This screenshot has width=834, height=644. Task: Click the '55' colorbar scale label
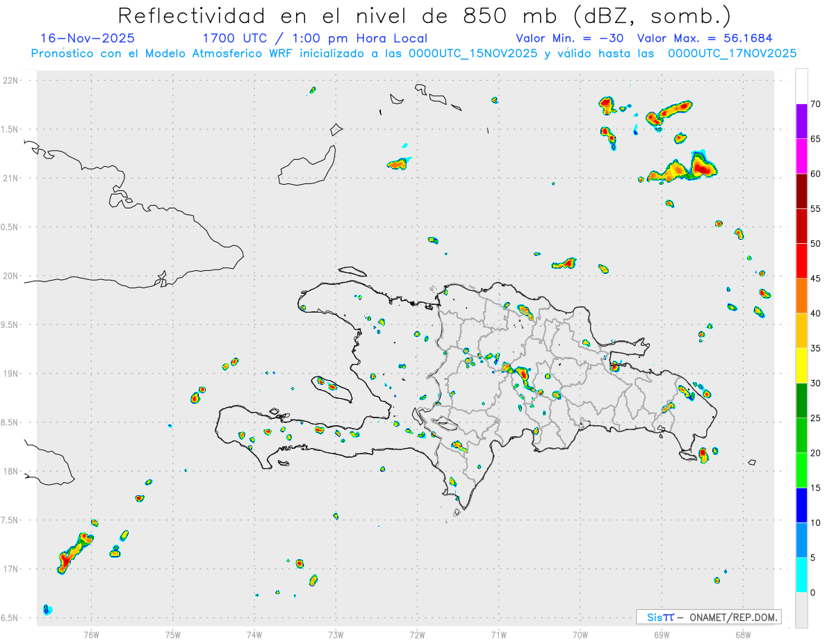817,208
